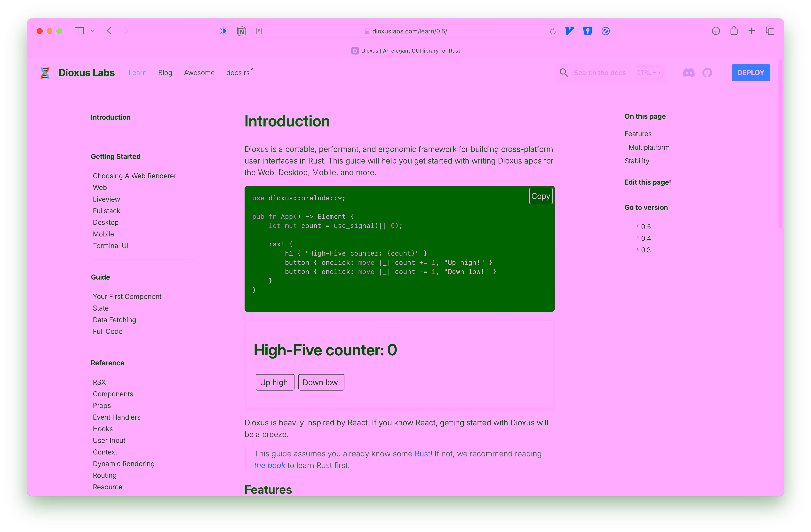Open Safari downloads icon
811x532 pixels.
716,31
